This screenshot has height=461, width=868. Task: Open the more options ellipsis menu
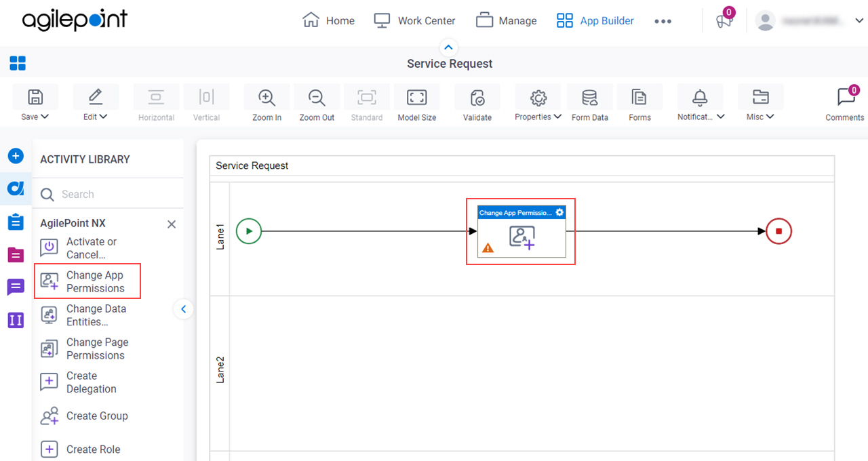[x=663, y=21]
